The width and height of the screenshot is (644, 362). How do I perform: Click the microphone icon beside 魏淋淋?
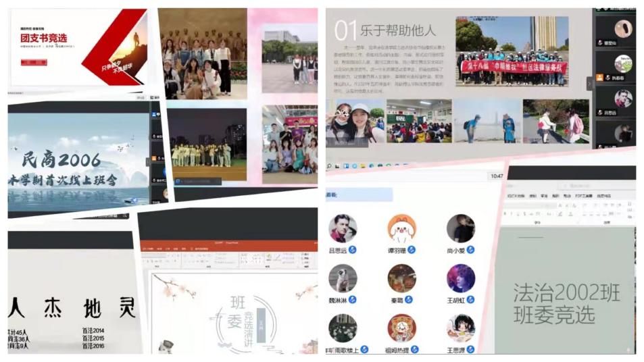(353, 299)
